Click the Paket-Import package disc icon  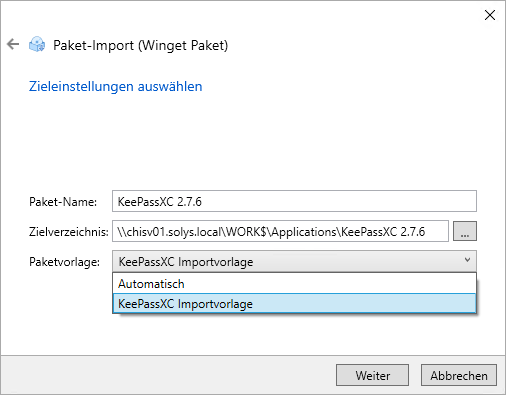click(x=37, y=44)
